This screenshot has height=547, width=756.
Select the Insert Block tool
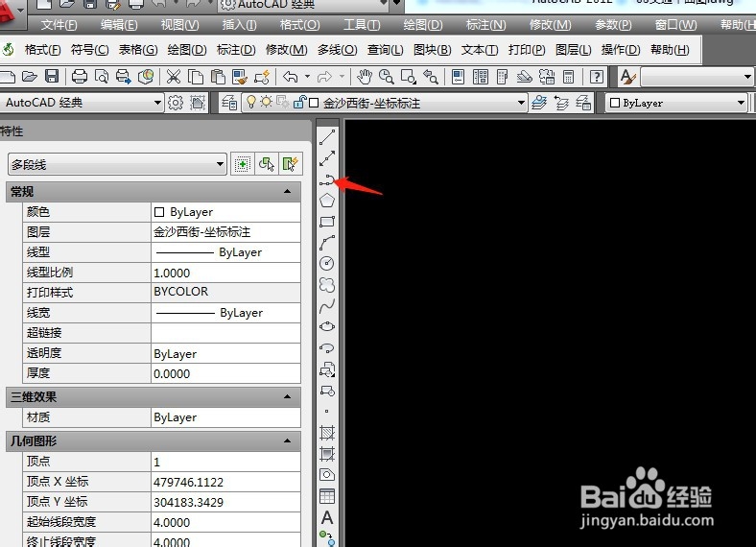point(327,369)
